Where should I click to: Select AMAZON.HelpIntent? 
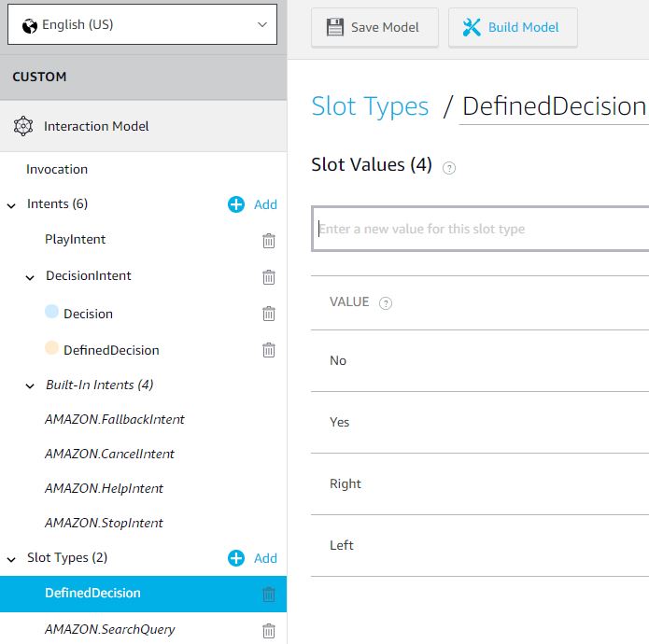pyautogui.click(x=104, y=488)
